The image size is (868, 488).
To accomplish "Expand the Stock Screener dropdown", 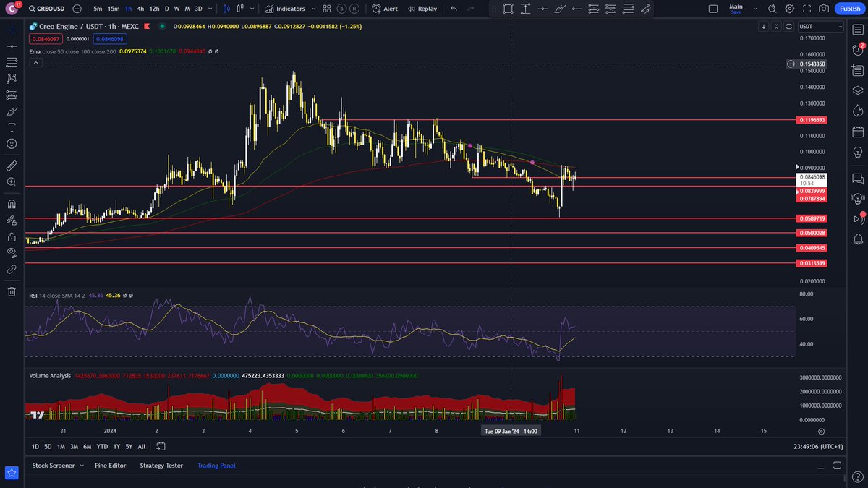I will pos(82,466).
